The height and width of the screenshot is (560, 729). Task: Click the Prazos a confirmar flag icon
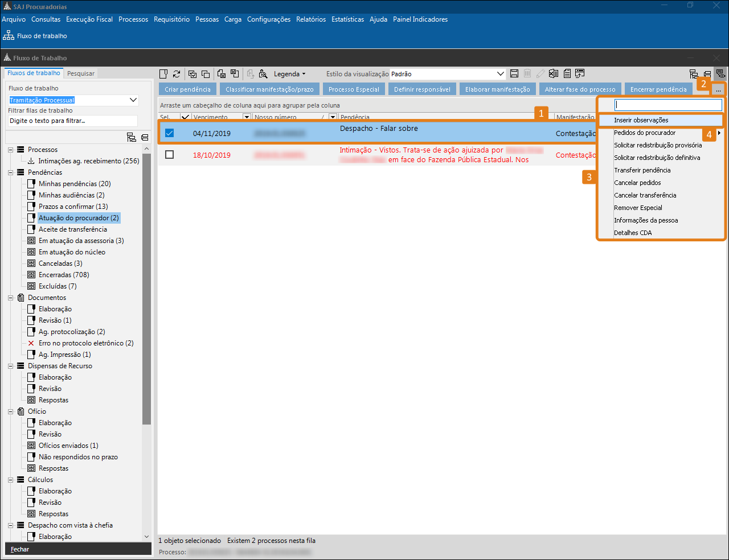point(32,207)
